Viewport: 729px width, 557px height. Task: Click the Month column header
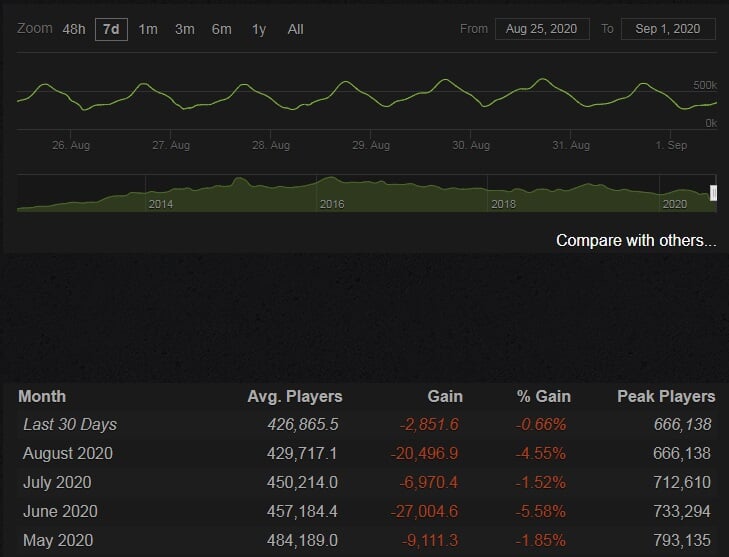click(x=42, y=396)
